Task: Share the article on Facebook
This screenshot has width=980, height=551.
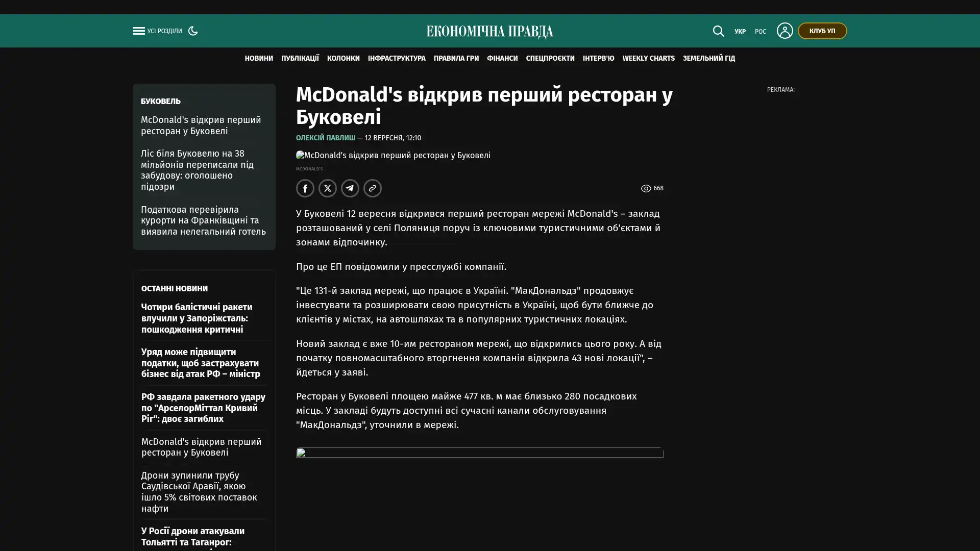Action: [x=305, y=188]
